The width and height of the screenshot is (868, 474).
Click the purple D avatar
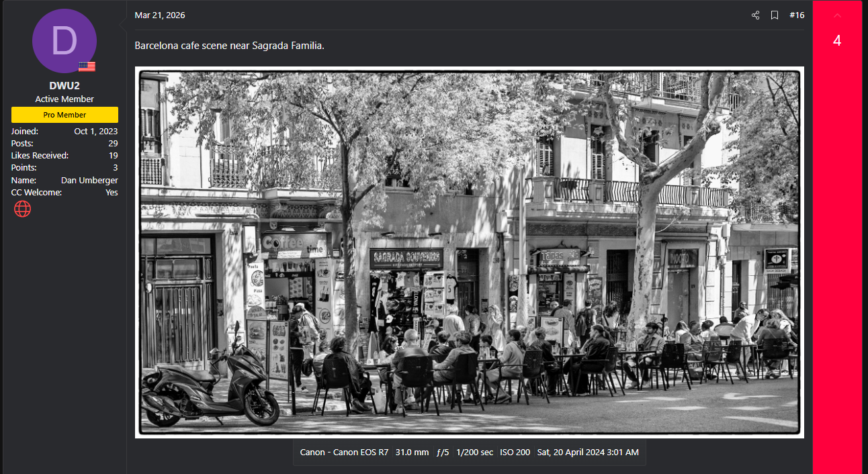[x=64, y=41]
